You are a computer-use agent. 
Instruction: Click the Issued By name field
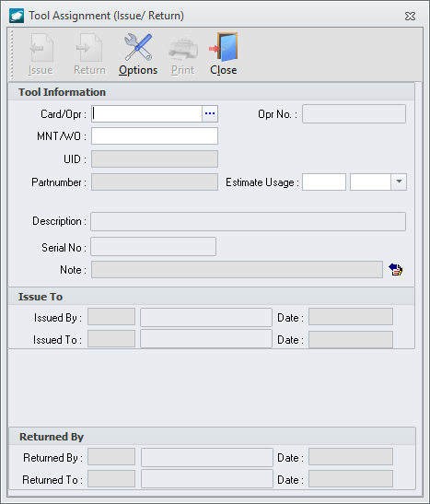pyautogui.click(x=206, y=317)
